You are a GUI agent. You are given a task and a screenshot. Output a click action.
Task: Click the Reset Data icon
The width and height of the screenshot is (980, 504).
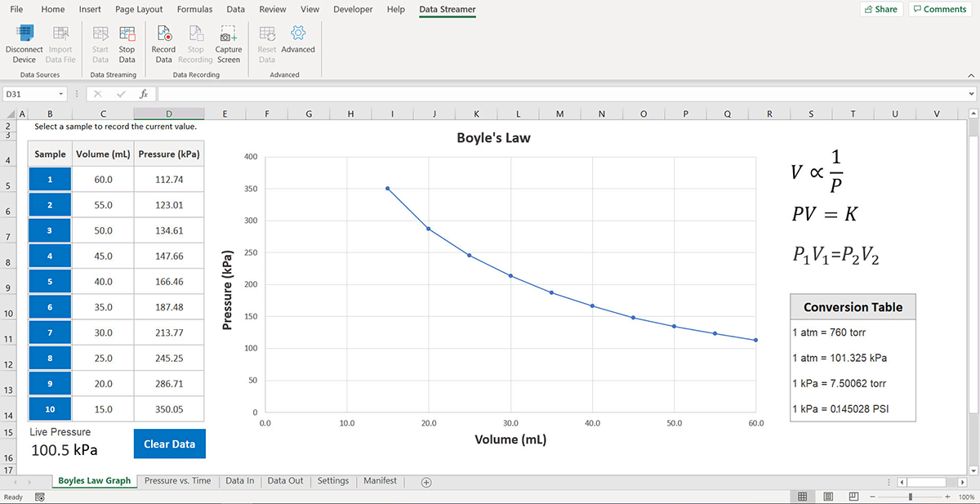pos(267,33)
